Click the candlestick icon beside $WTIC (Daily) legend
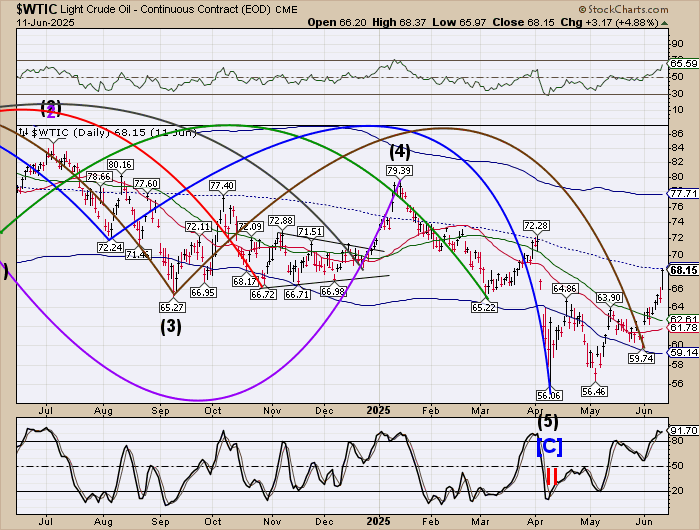The image size is (700, 530). tap(25, 131)
